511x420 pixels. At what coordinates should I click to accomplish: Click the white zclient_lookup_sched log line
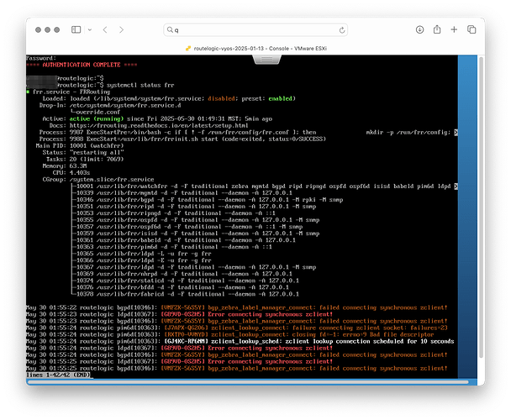pyautogui.click(x=240, y=342)
